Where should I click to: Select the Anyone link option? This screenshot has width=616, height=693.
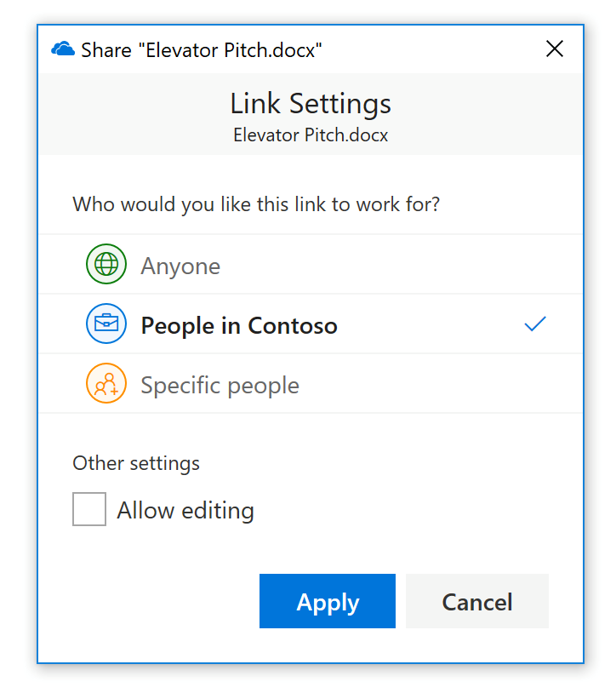click(x=180, y=266)
